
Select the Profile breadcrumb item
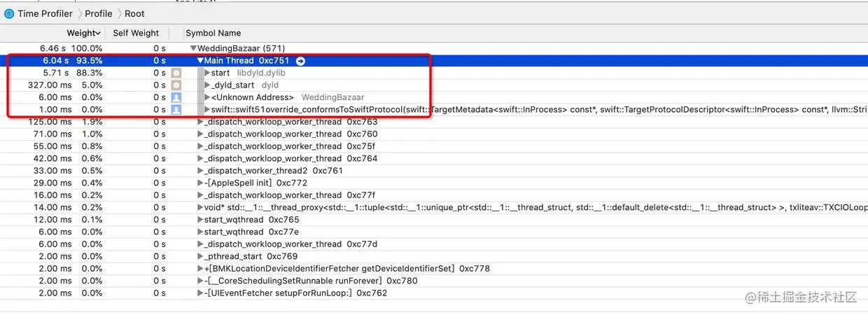coord(99,13)
